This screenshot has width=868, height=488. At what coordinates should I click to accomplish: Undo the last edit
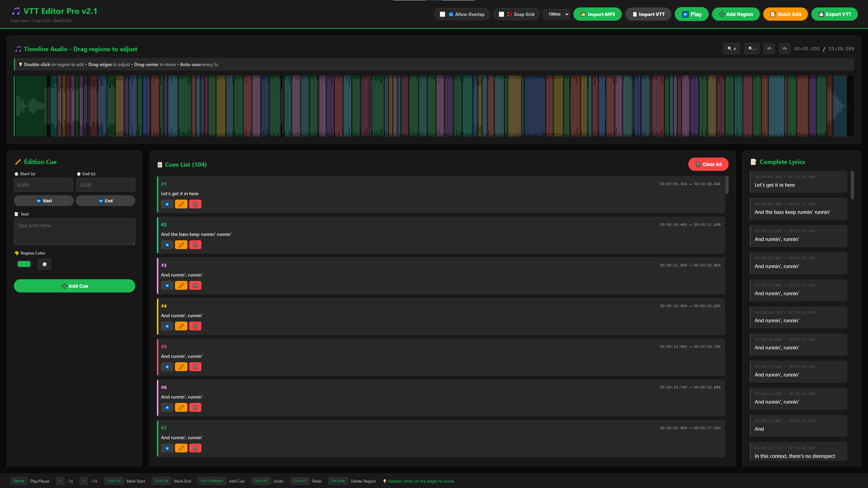tap(769, 48)
